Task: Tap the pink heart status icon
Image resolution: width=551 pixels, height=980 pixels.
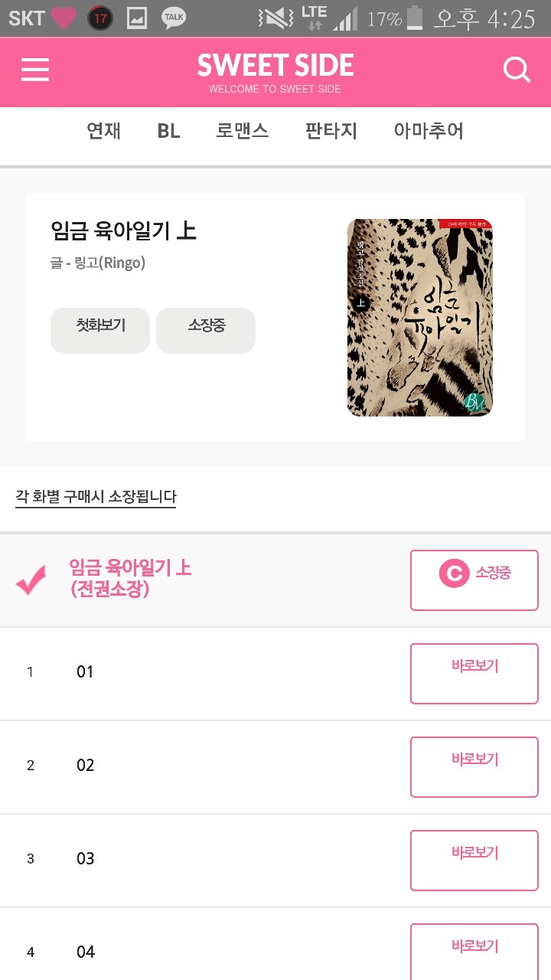Action: (64, 18)
